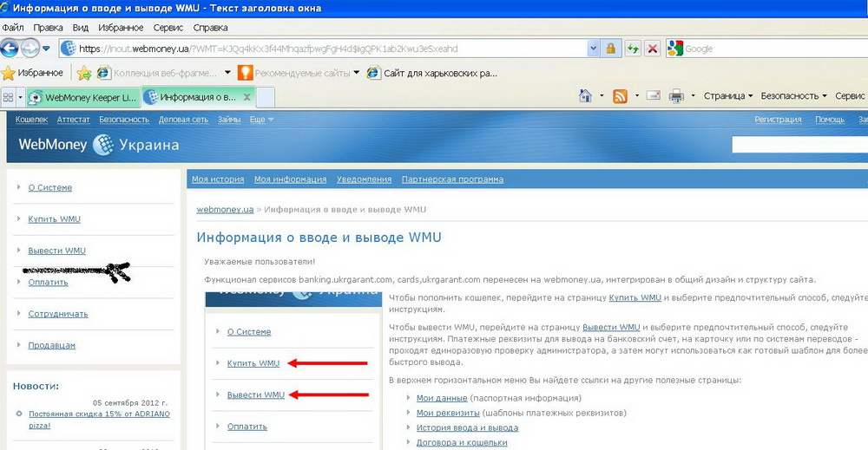Open Деловая сеть link

183,120
